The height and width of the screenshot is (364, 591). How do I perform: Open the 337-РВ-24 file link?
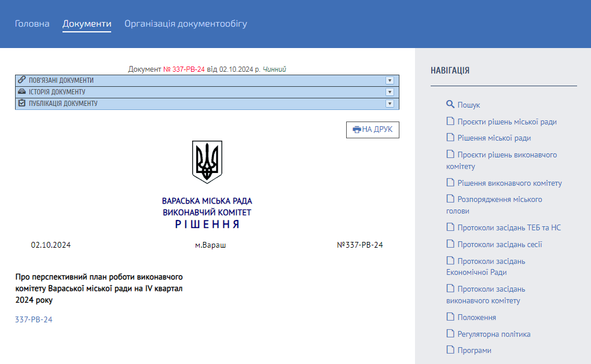[34, 319]
